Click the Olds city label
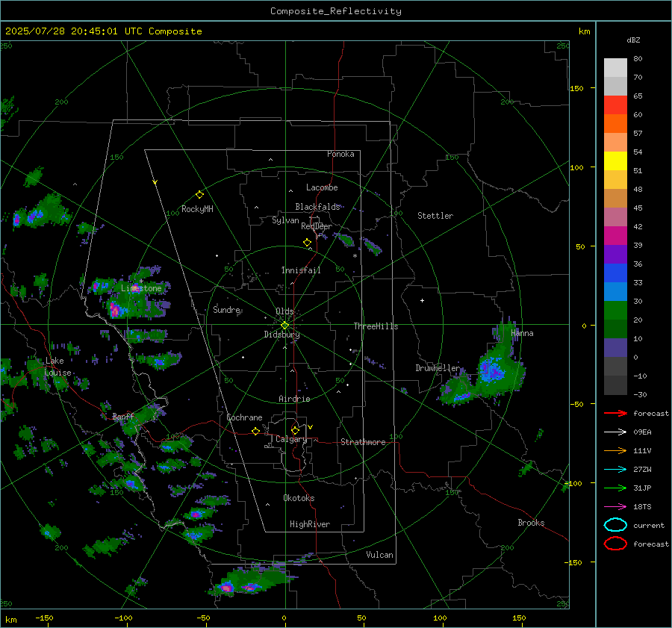The height and width of the screenshot is (628, 672). coord(284,311)
